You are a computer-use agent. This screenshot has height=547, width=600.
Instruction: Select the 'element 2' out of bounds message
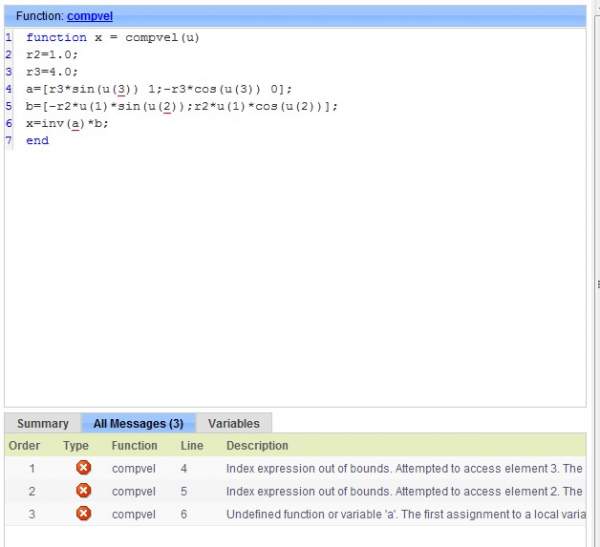[x=404, y=491]
